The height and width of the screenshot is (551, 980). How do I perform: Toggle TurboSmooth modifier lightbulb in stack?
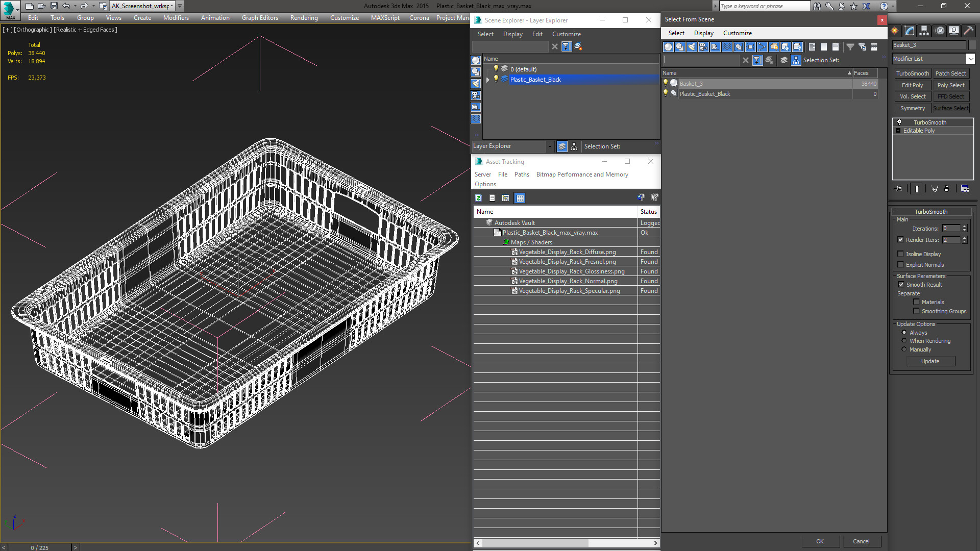tap(899, 122)
